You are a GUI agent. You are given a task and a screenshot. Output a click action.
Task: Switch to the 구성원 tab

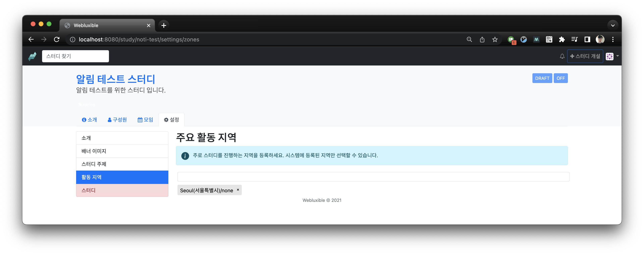[x=117, y=120]
